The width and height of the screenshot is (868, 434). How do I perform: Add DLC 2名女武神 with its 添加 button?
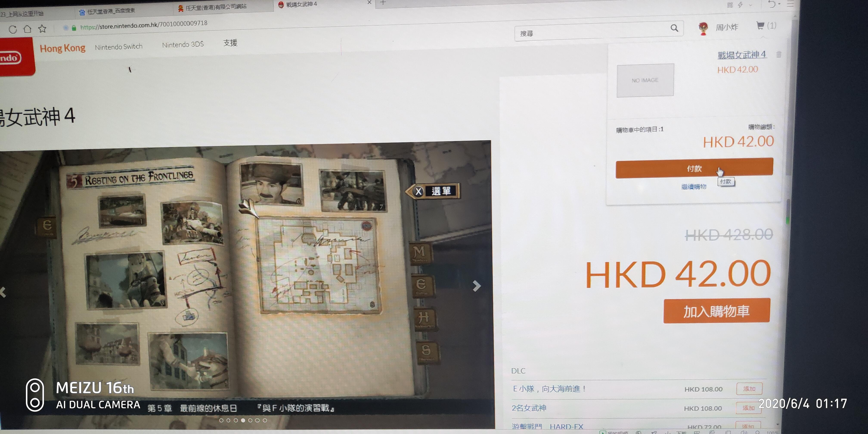click(x=748, y=408)
